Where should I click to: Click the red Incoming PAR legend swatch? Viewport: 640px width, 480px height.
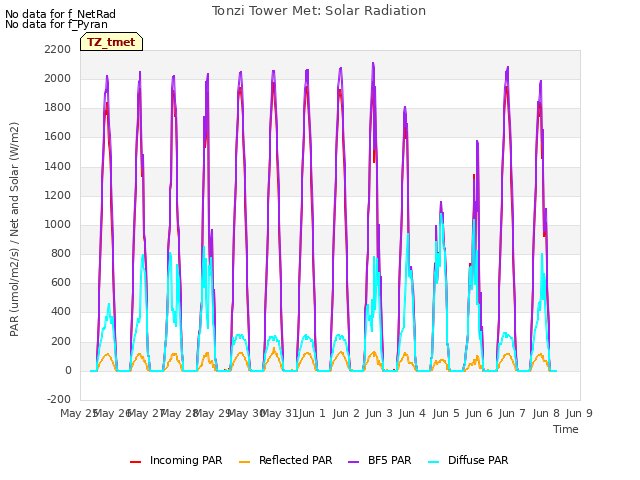[136, 462]
